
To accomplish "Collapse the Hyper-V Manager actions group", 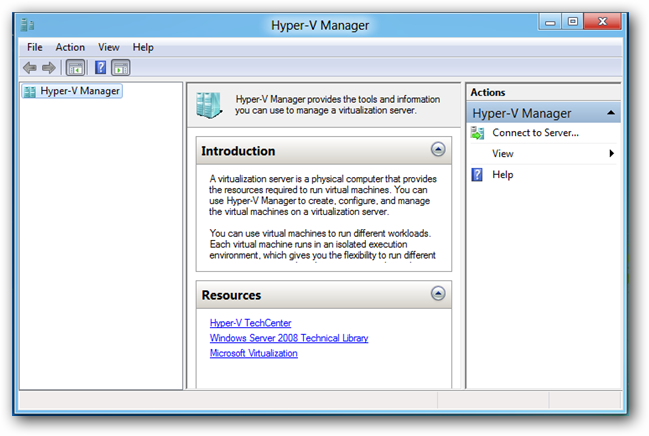I will coord(611,113).
